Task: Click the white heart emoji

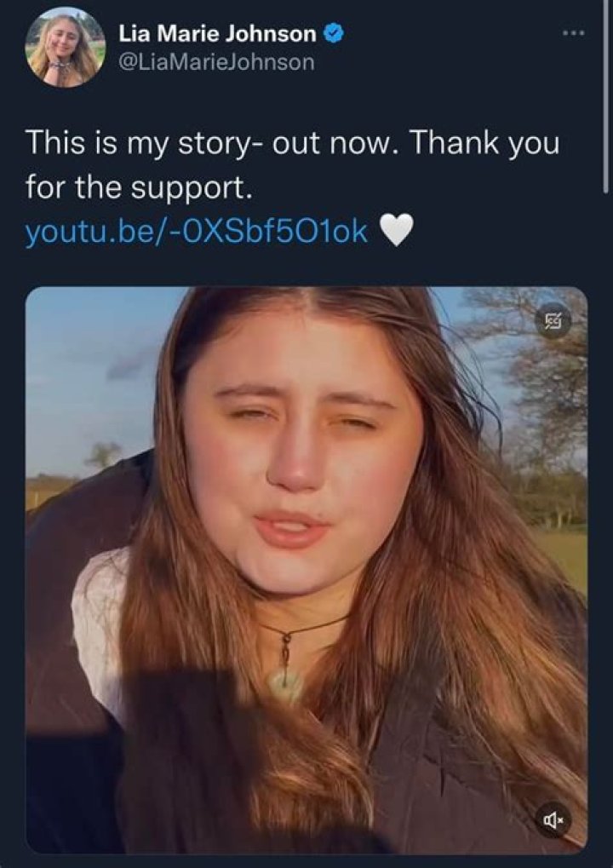Action: [396, 230]
